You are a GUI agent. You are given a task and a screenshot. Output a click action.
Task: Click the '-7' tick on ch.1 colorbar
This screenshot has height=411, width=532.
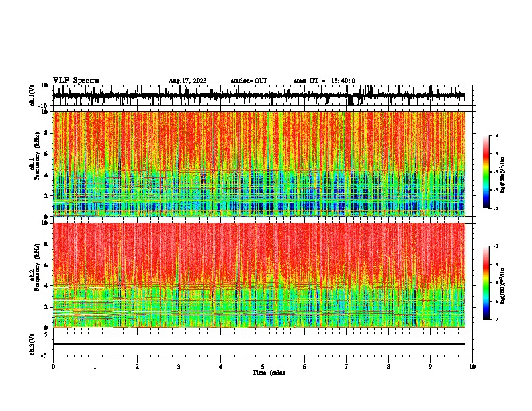(x=496, y=208)
